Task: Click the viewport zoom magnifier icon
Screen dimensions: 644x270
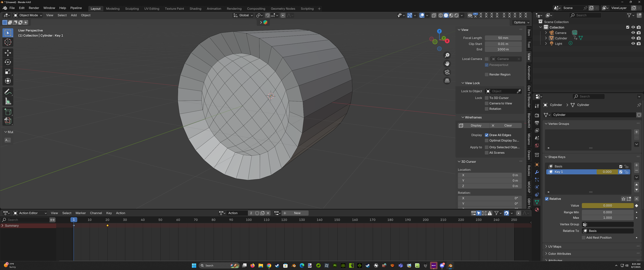Action: pyautogui.click(x=447, y=55)
